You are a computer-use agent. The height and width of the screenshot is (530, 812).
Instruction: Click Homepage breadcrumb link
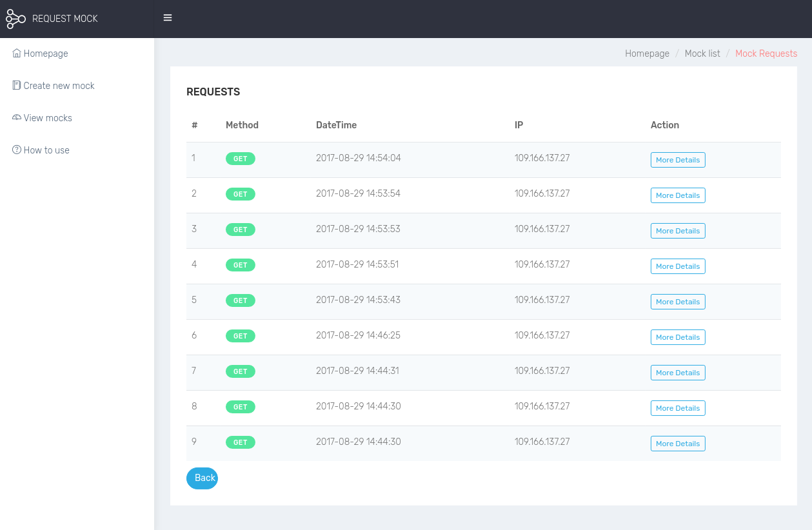(x=647, y=54)
